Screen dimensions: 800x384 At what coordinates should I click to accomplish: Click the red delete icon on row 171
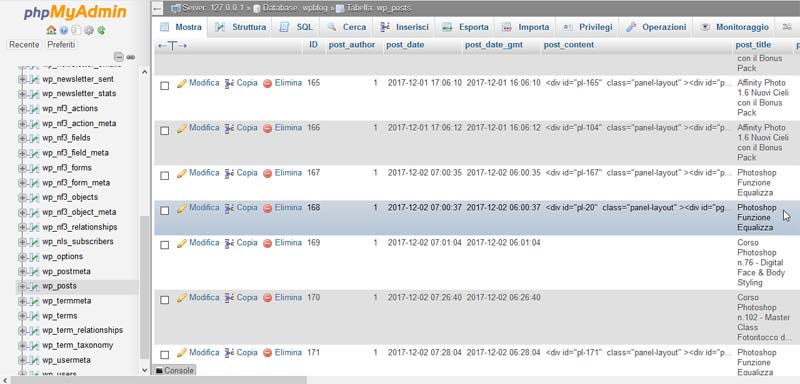point(267,353)
